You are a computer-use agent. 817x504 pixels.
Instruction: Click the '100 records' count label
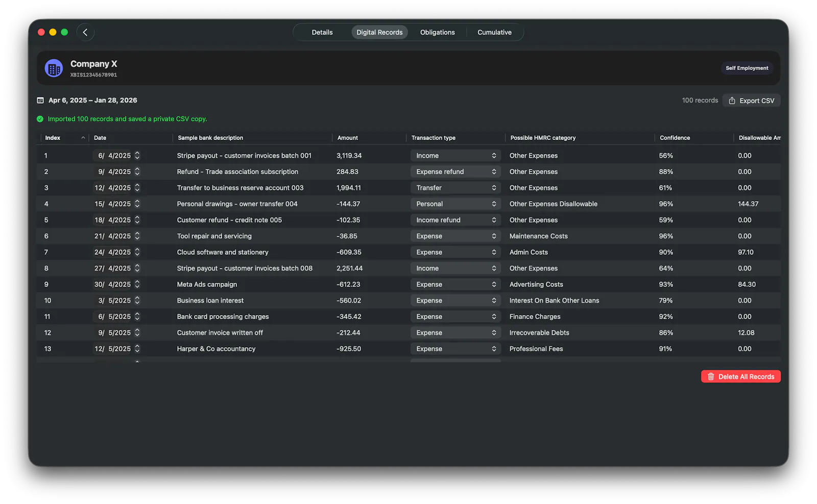click(x=700, y=101)
